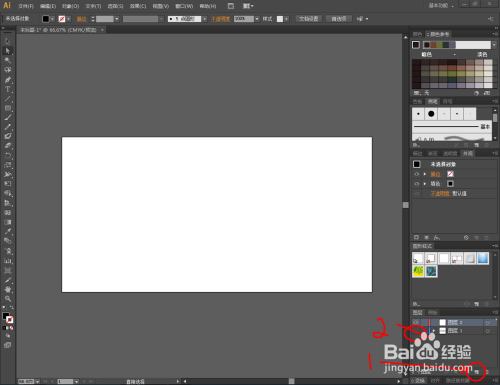Viewport: 500px width, 385px height.
Task: Select the Selection tool (black arrow)
Action: click(7, 41)
